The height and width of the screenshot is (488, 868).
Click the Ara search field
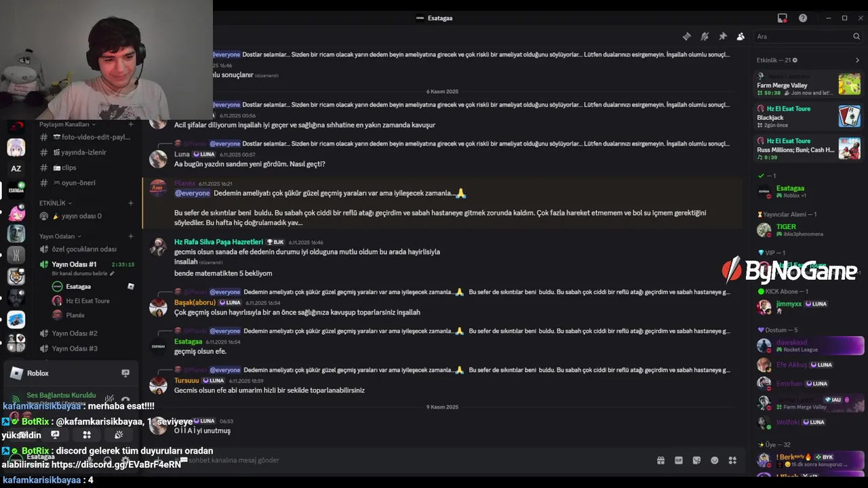point(804,37)
